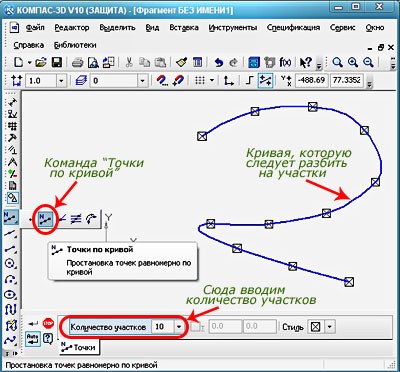Open the Инструменты menu
Image resolution: width=400 pixels, height=372 pixels.
point(233,28)
